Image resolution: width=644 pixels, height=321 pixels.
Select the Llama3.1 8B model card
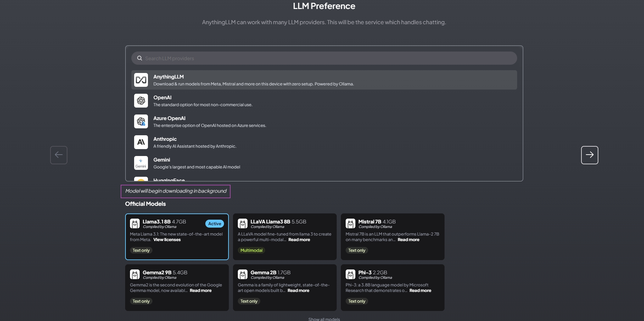coord(177,237)
